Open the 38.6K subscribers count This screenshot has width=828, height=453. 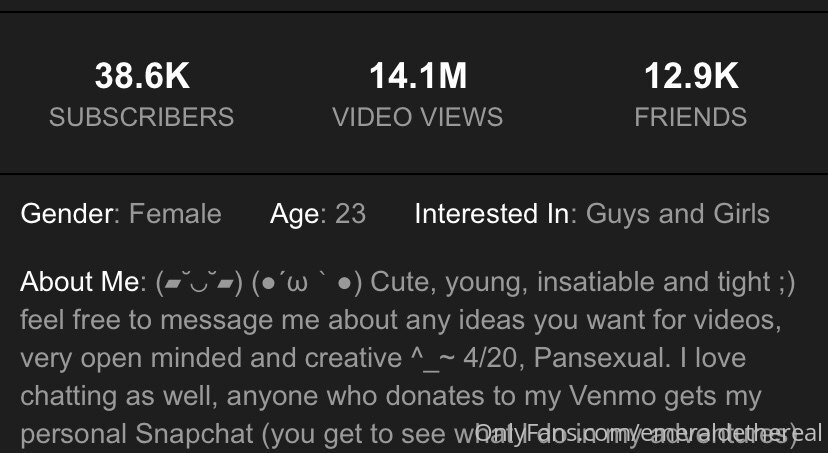142,76
